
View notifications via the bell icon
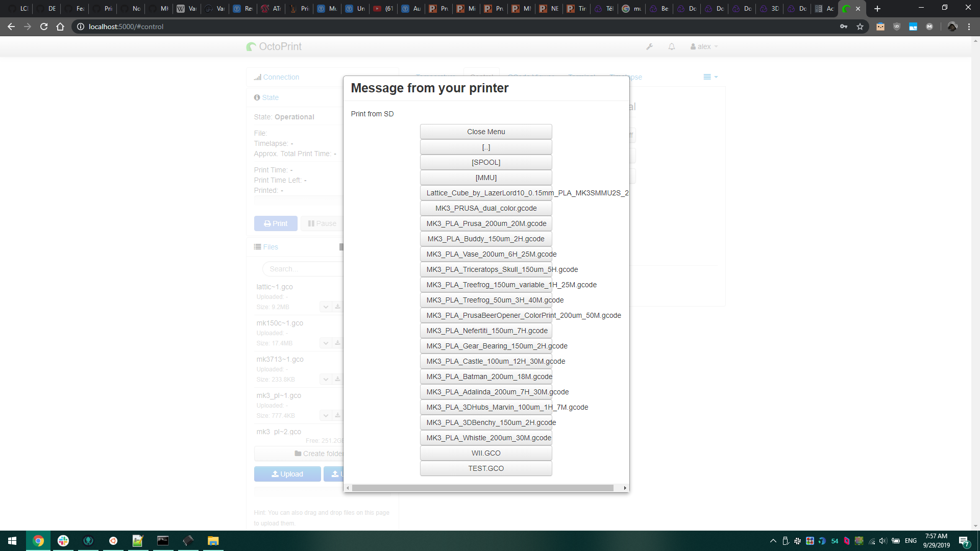(671, 46)
